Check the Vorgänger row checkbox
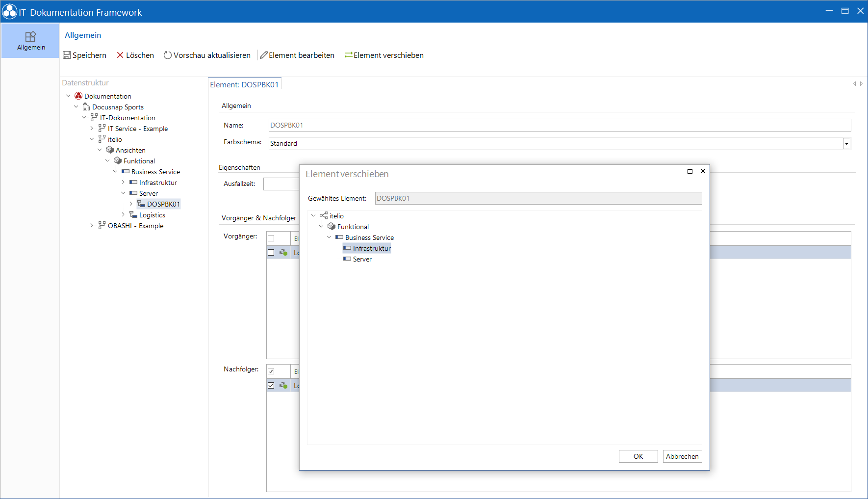Viewport: 868px width, 499px height. pos(271,253)
